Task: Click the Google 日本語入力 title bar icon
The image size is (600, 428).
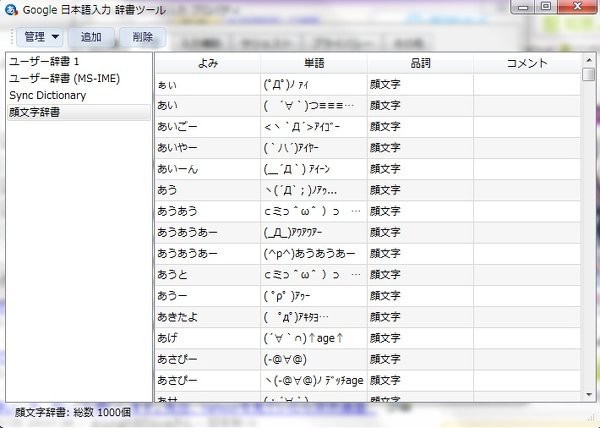Action: pyautogui.click(x=12, y=9)
